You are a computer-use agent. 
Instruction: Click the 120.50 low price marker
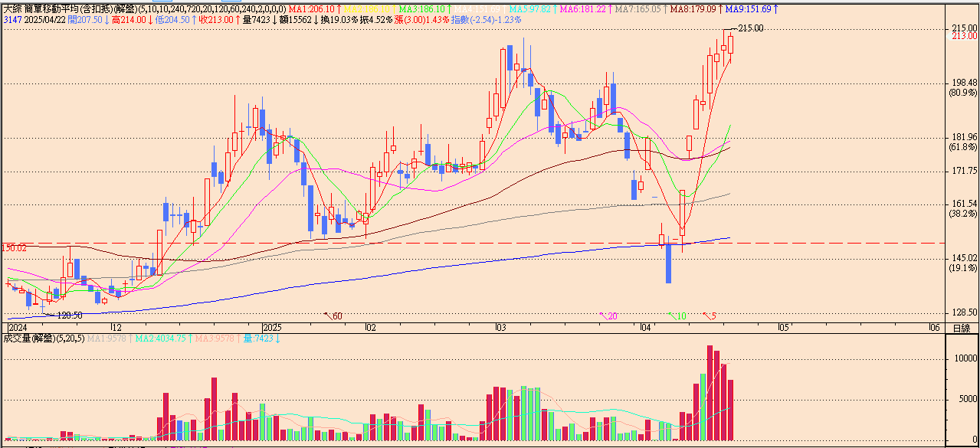[70, 315]
